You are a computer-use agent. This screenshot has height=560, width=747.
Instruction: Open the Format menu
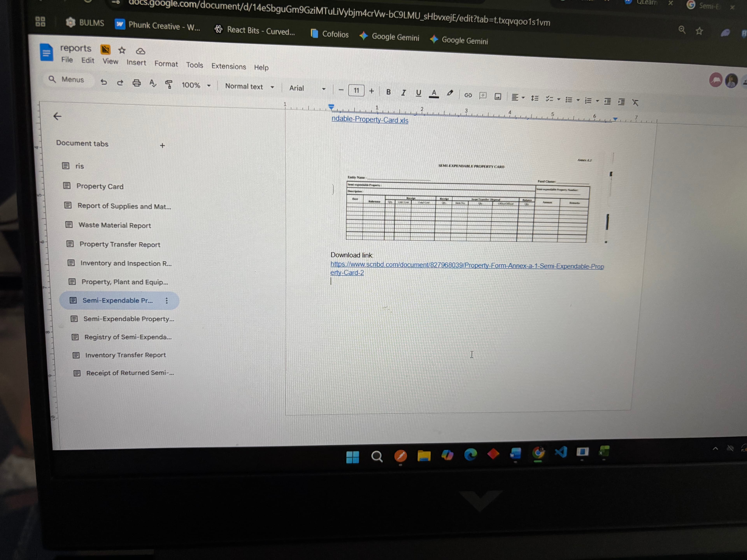[166, 64]
